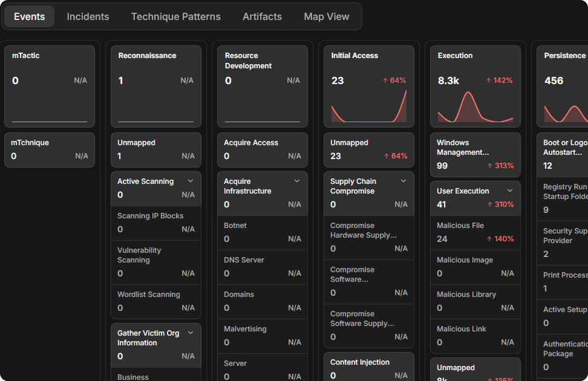Open the Persistence tactic card title
This screenshot has height=381, width=588.
point(565,56)
